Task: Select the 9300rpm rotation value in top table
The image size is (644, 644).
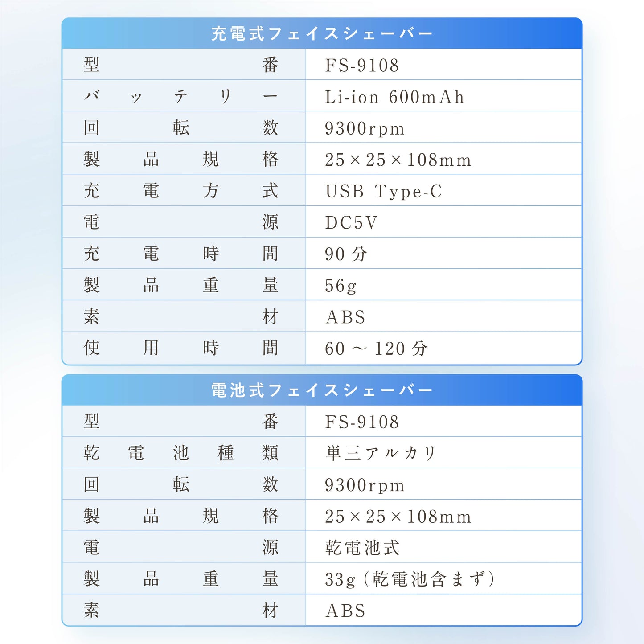Action: coord(365,128)
